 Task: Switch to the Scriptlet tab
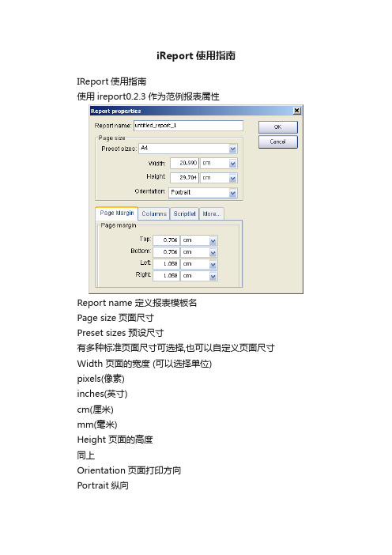pyautogui.click(x=184, y=213)
